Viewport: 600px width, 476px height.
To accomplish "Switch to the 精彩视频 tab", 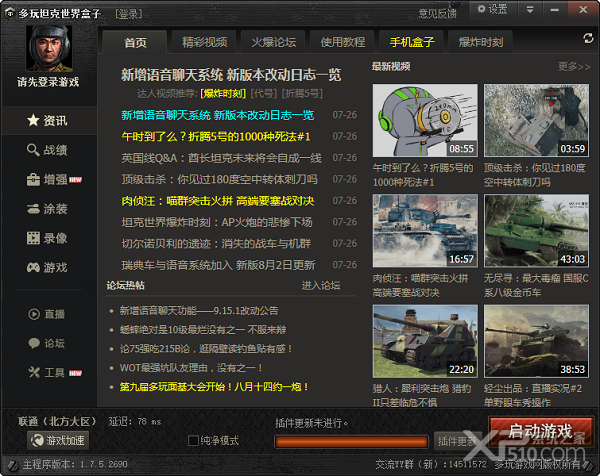I will 205,42.
